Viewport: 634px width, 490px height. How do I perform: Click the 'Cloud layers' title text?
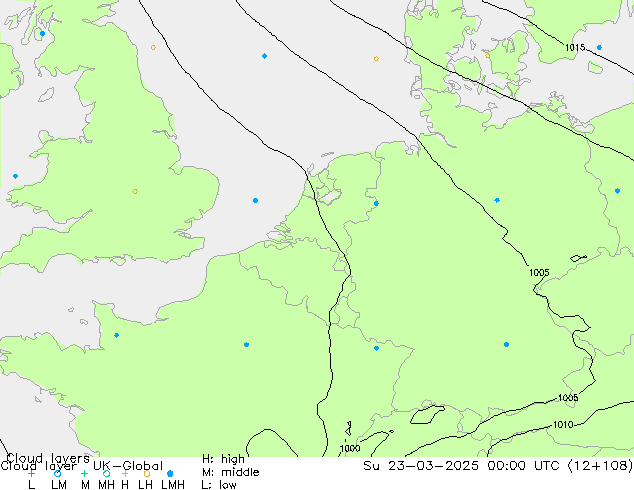[48, 458]
